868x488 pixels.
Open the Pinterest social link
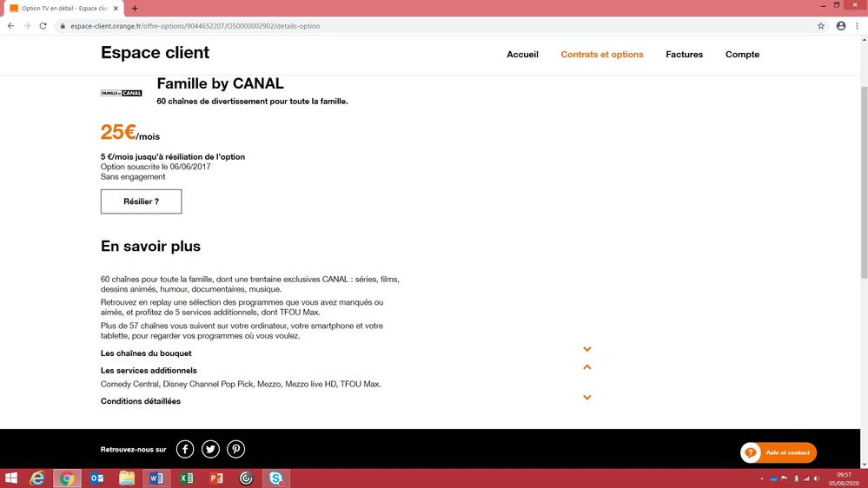tap(235, 449)
